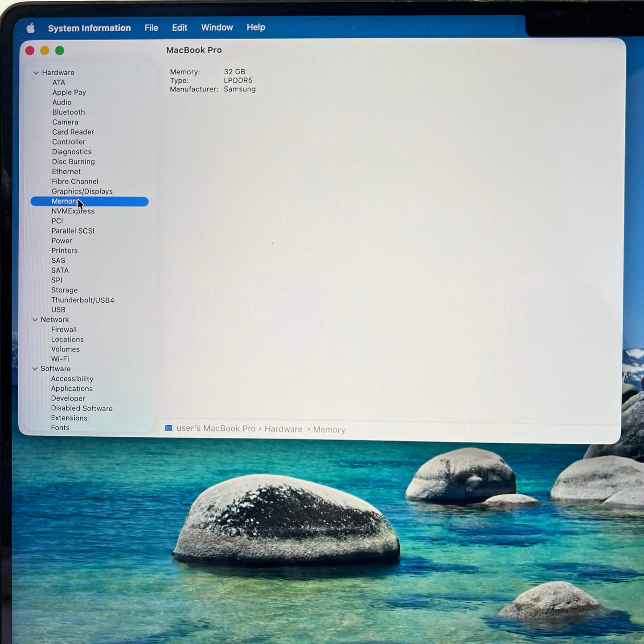The height and width of the screenshot is (644, 644).
Task: Select Apple Pay in the sidebar
Action: (69, 92)
